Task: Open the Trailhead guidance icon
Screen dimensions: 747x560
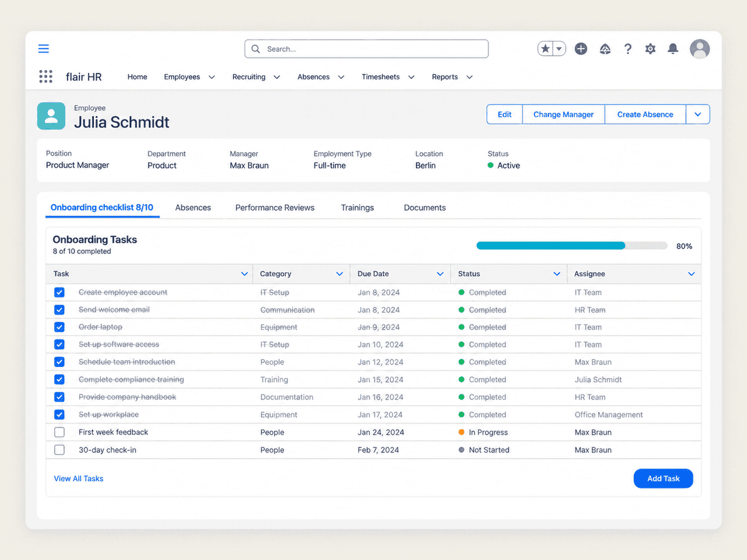Action: click(605, 49)
